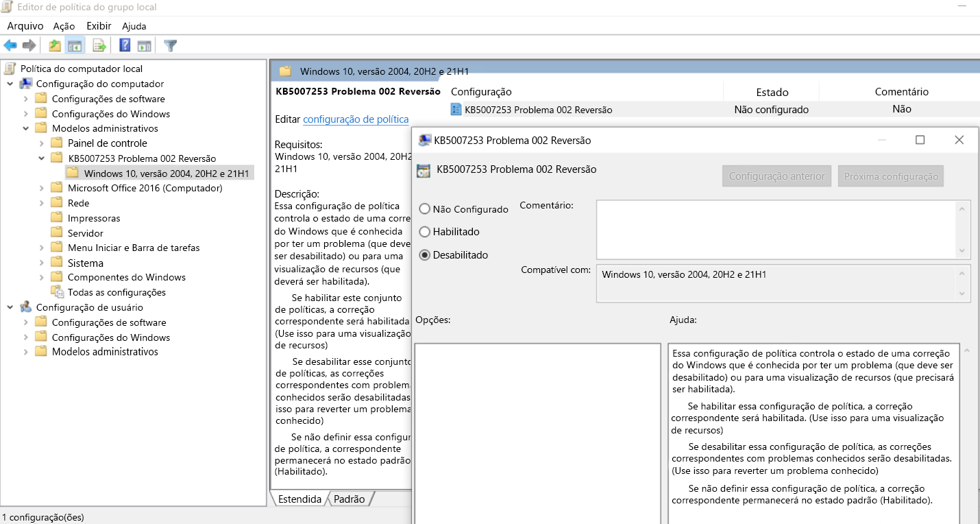
Task: Expand Modelos administrativos under Configuração de usuário
Action: tap(25, 352)
